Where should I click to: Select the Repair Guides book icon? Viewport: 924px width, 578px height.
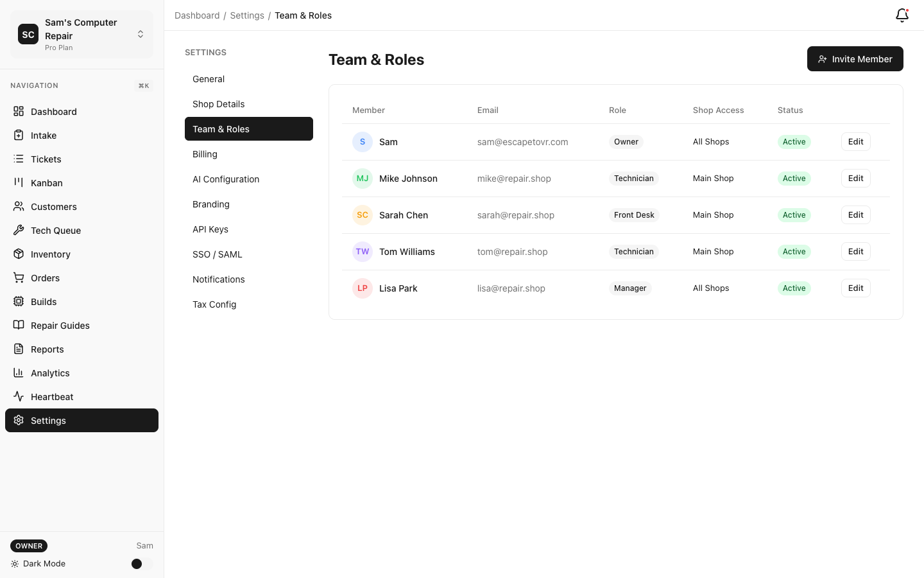pyautogui.click(x=19, y=325)
